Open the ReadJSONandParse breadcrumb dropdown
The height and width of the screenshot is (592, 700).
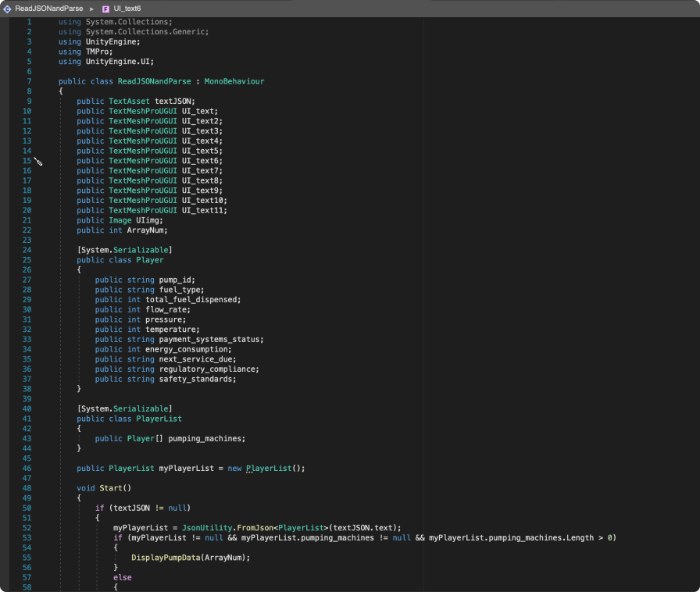(48, 8)
